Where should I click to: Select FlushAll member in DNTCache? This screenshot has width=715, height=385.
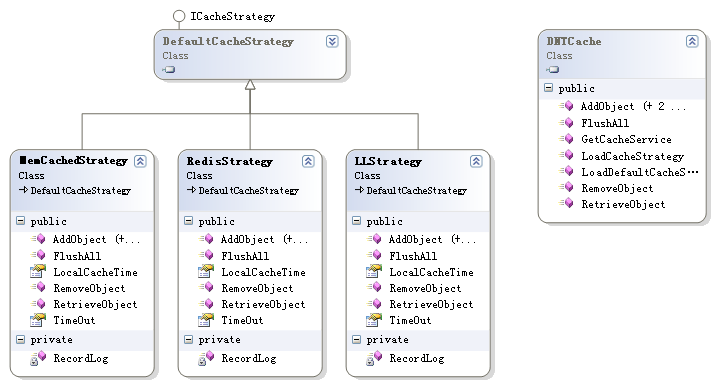coord(605,124)
